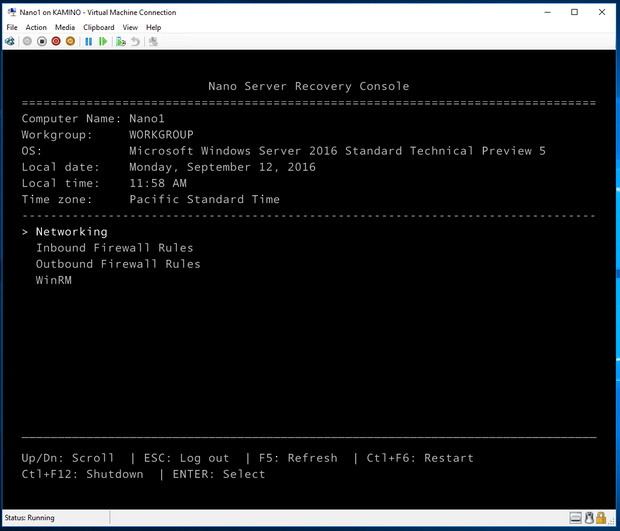
Task: Select the Networking console entry
Action: pyautogui.click(x=72, y=232)
